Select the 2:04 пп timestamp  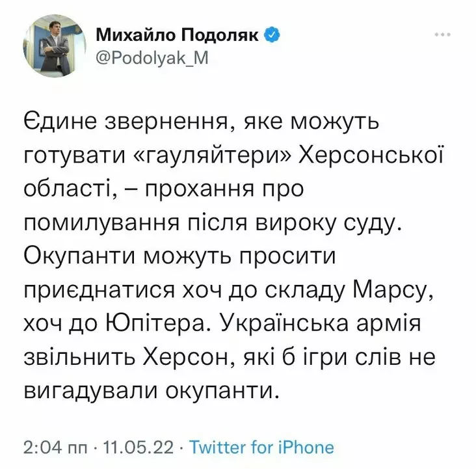point(55,448)
